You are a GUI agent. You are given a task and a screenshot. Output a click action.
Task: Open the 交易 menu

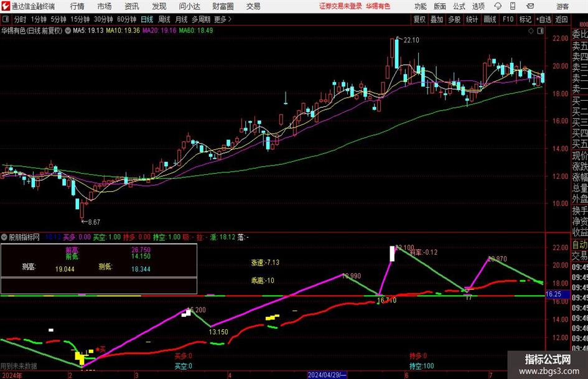(x=253, y=6)
